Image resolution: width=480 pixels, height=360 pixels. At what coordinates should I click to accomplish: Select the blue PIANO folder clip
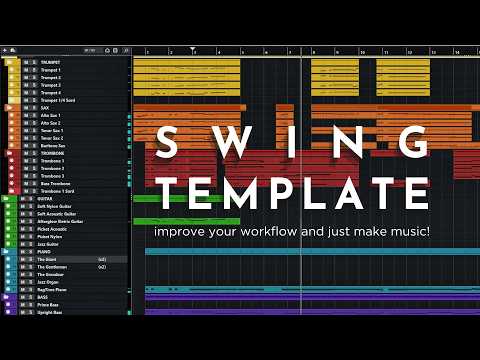pyautogui.click(x=312, y=252)
